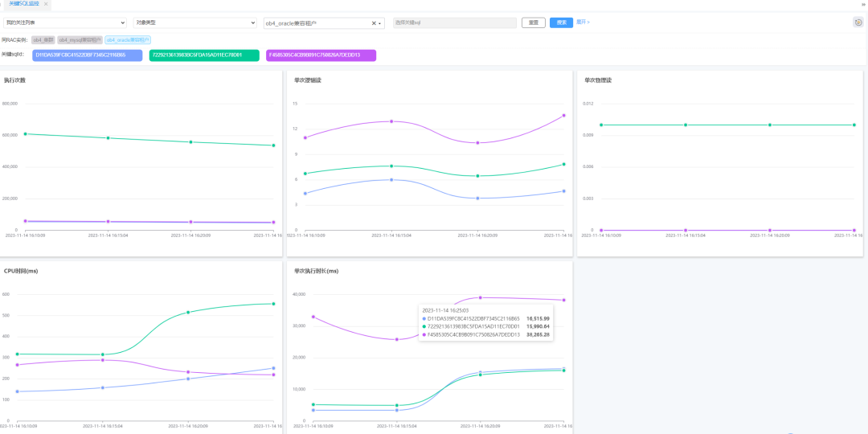Click first purple point in 单次逻辑读 chart

pyautogui.click(x=305, y=138)
